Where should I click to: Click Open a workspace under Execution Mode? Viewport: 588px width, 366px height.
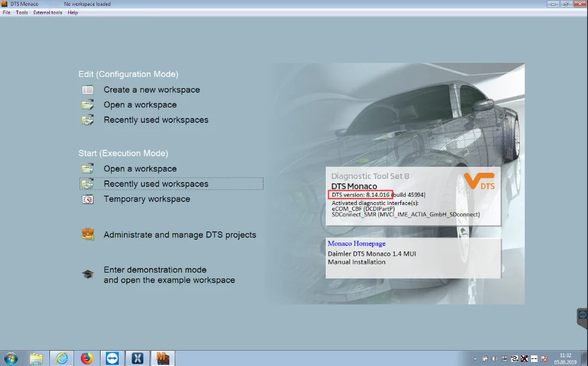[141, 169]
